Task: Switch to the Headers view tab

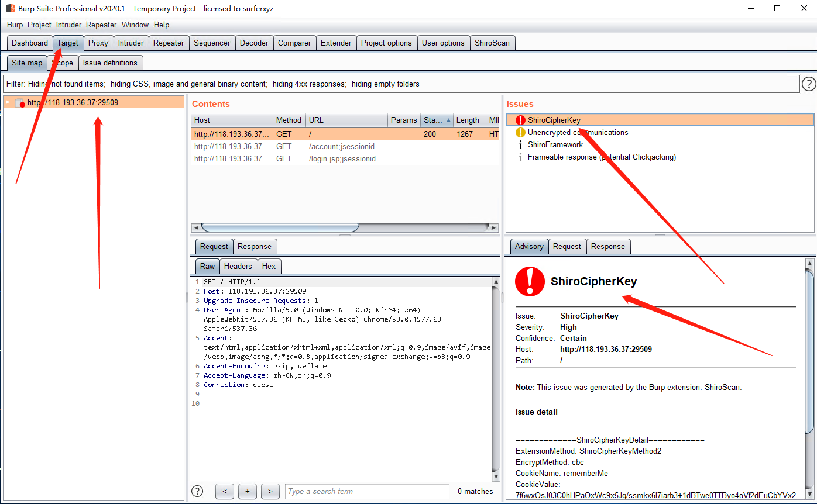Action: click(238, 266)
